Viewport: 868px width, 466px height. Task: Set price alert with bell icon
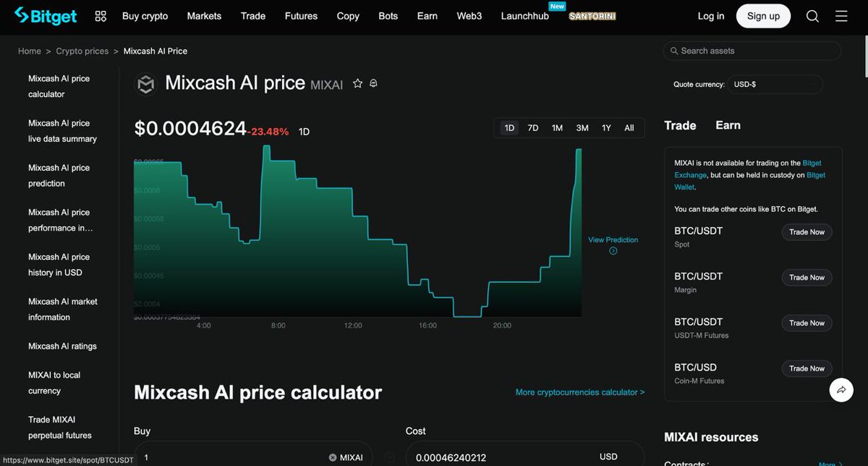click(373, 83)
